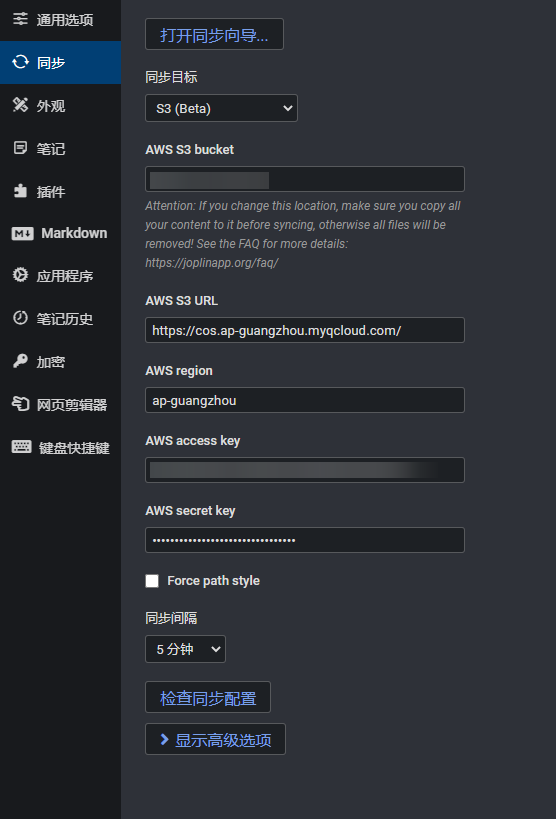Expand 显示高级选项 advanced options

(x=215, y=739)
